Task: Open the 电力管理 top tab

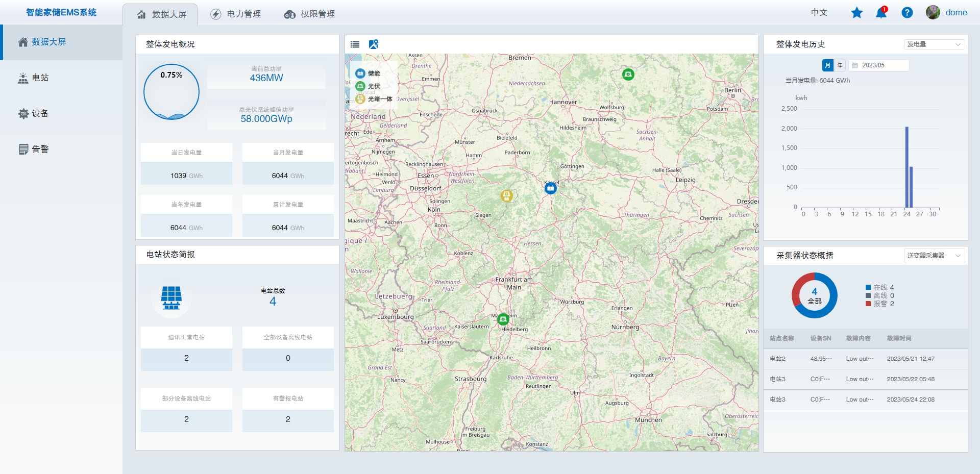Action: click(236, 14)
